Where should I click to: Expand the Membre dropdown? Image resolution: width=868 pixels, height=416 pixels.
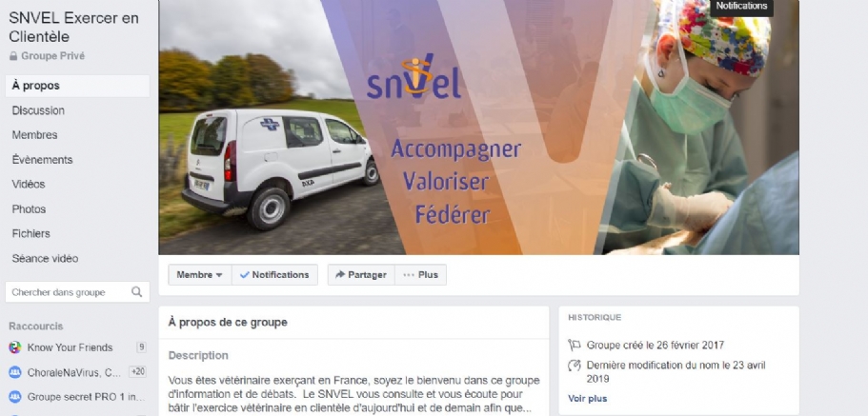[200, 274]
